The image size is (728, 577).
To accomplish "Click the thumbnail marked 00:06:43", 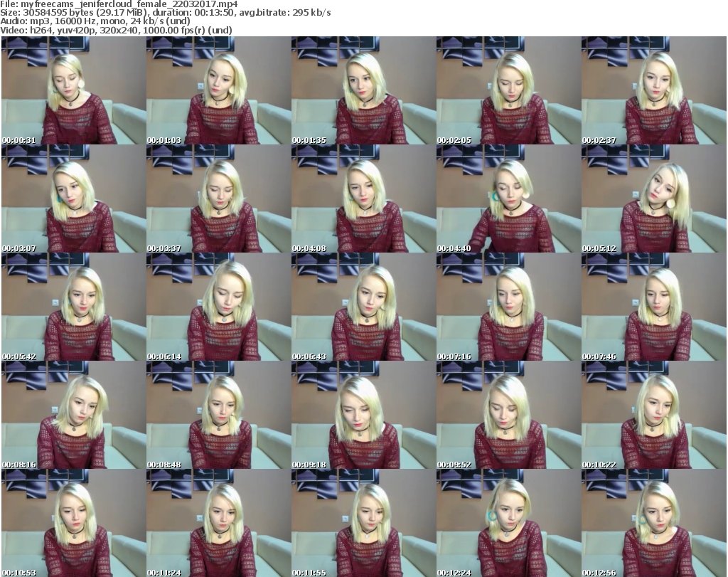I will coord(363,307).
